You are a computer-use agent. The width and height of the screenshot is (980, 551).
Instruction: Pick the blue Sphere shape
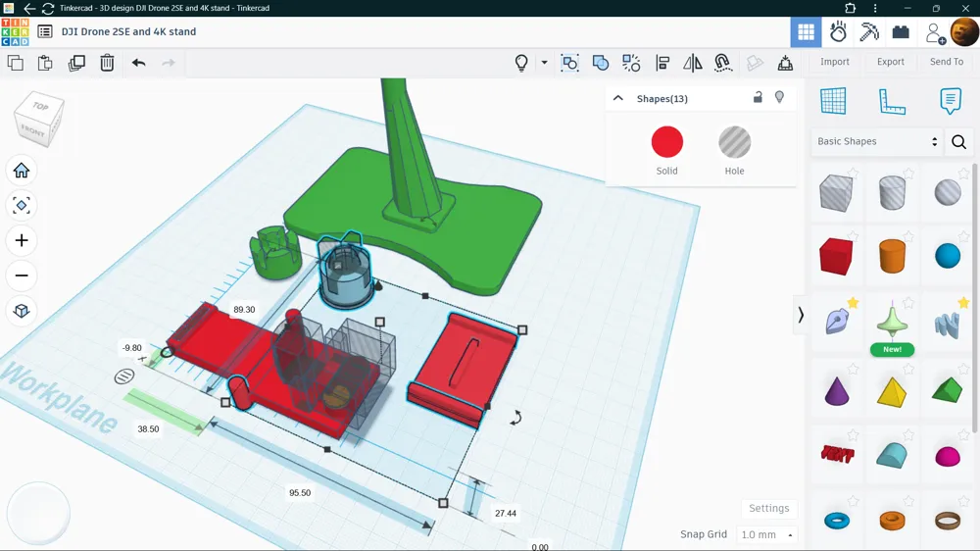click(x=948, y=256)
